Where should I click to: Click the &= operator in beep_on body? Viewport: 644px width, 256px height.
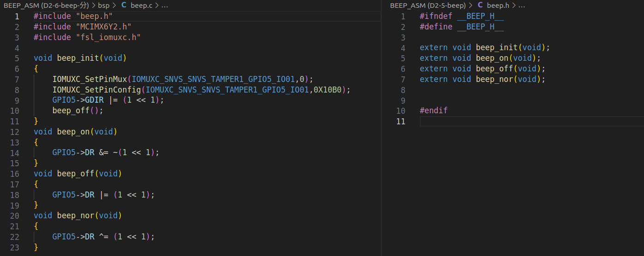(x=103, y=152)
